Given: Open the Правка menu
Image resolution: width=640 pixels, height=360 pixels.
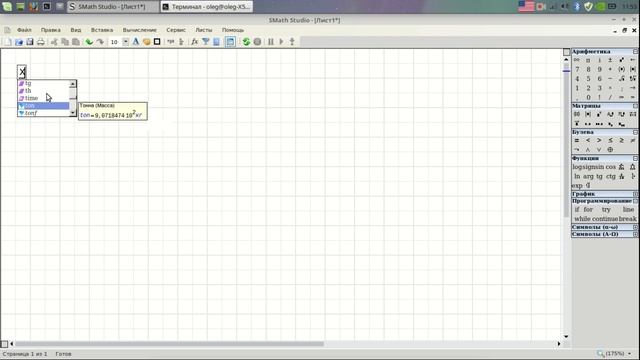Looking at the screenshot, I should (x=51, y=30).
